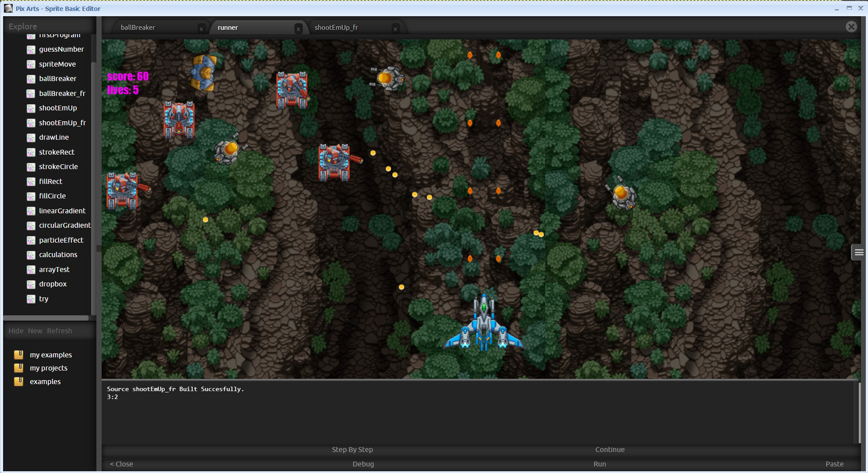Click the hamburger panel handle on right edge
The height and width of the screenshot is (473, 868).
tap(858, 252)
